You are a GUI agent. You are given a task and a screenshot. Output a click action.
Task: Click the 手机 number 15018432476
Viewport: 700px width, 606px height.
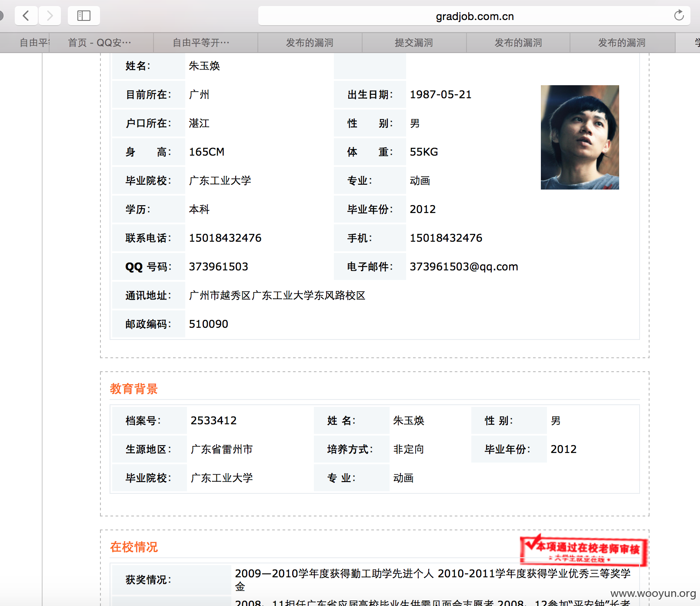pos(446,238)
